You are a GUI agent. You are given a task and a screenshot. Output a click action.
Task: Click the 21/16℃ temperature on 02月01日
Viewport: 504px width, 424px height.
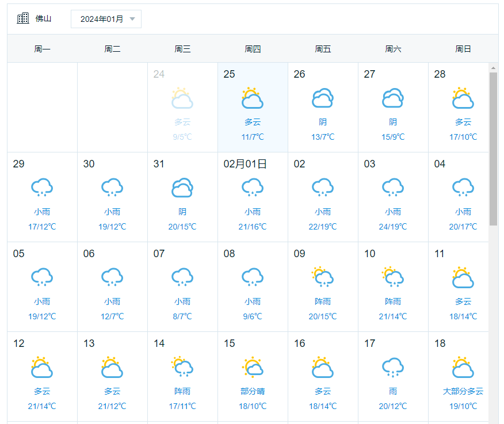tap(253, 227)
